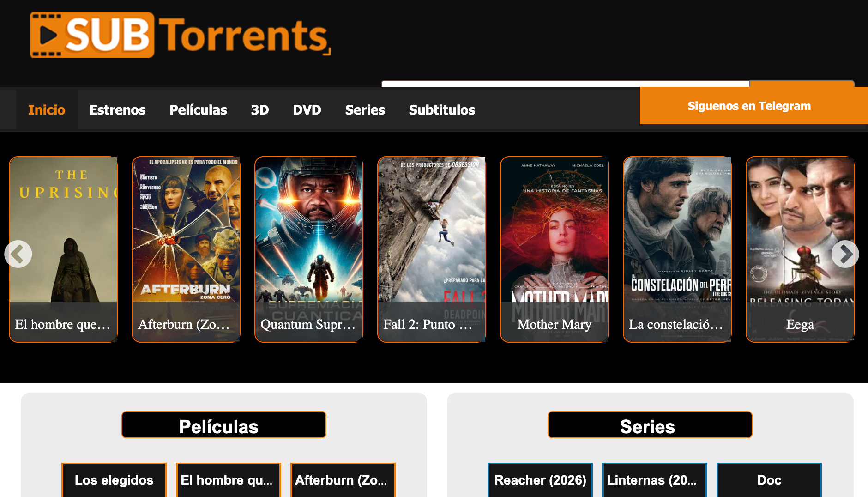Open the Doc series tile
Screen dimensions: 868x497
tap(769, 480)
